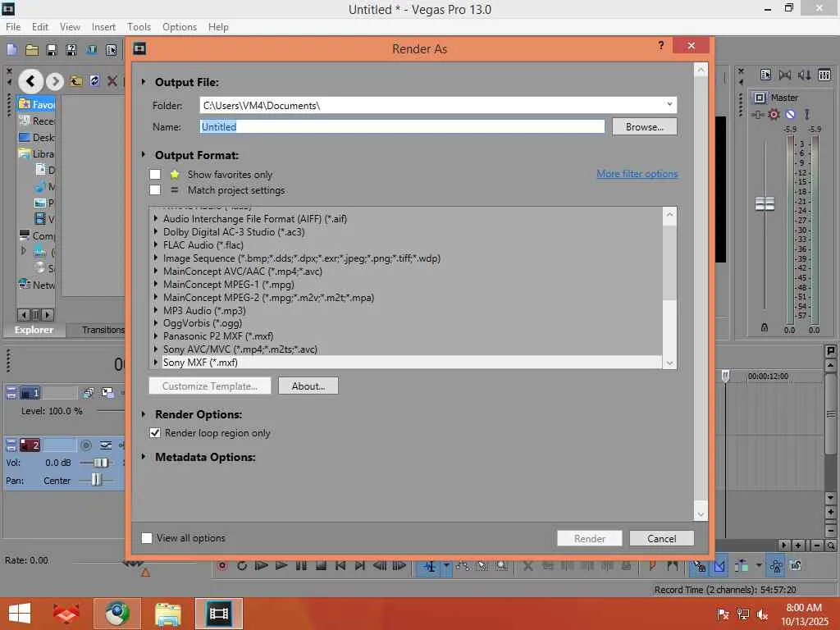This screenshot has height=630, width=840.
Task: Click the format list scrollbar down arrow
Action: point(669,363)
